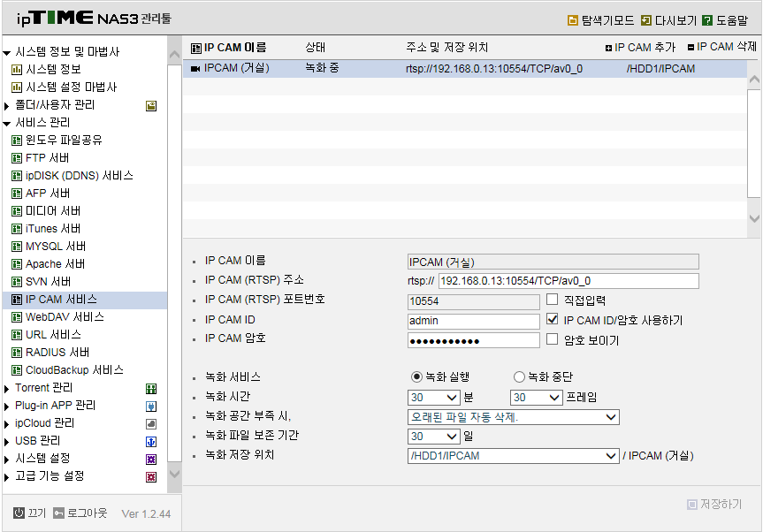Screen dimensions: 763x532
Task: Uncheck IP CAM ID/암호 사용하기
Action: pos(552,319)
